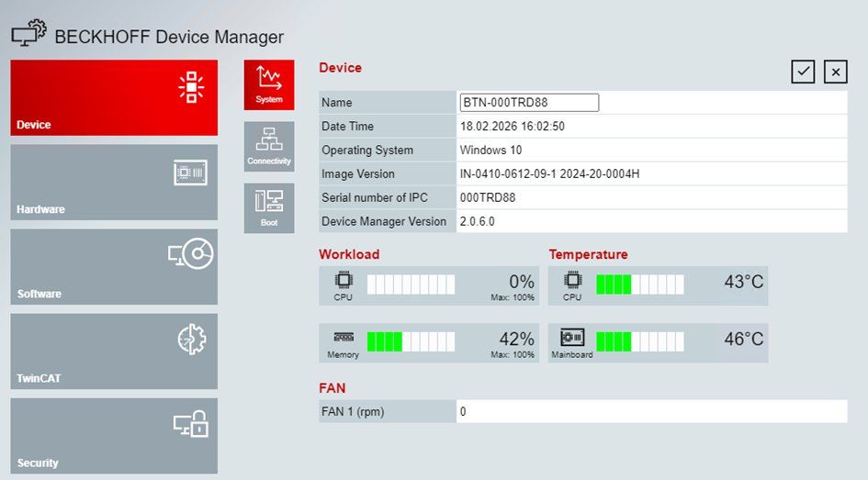
Task: Discard changes with the X button
Action: pos(836,72)
